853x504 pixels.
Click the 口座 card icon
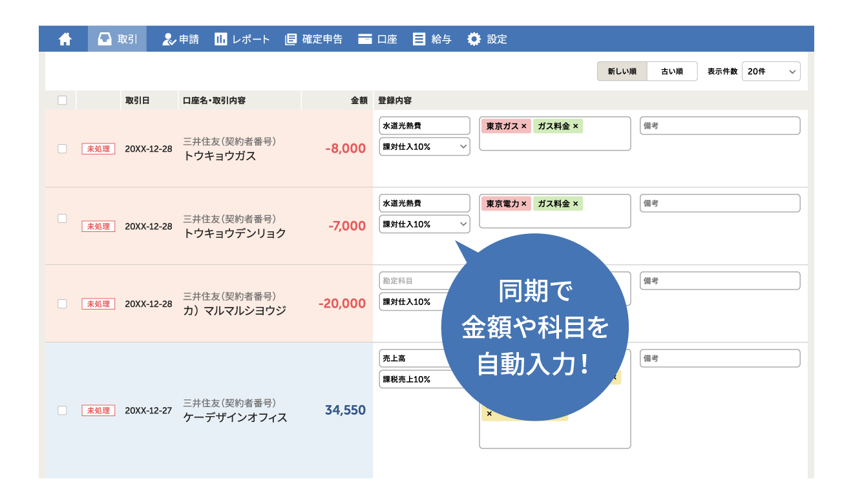[x=365, y=39]
